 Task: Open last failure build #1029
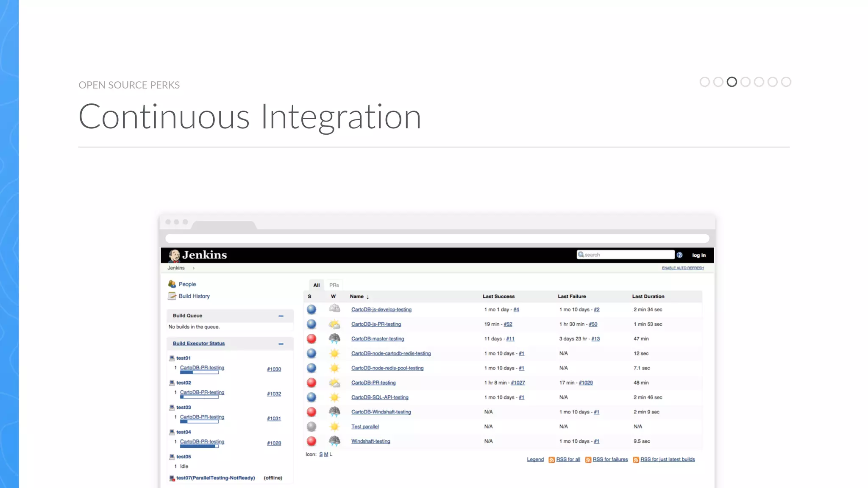pos(586,383)
